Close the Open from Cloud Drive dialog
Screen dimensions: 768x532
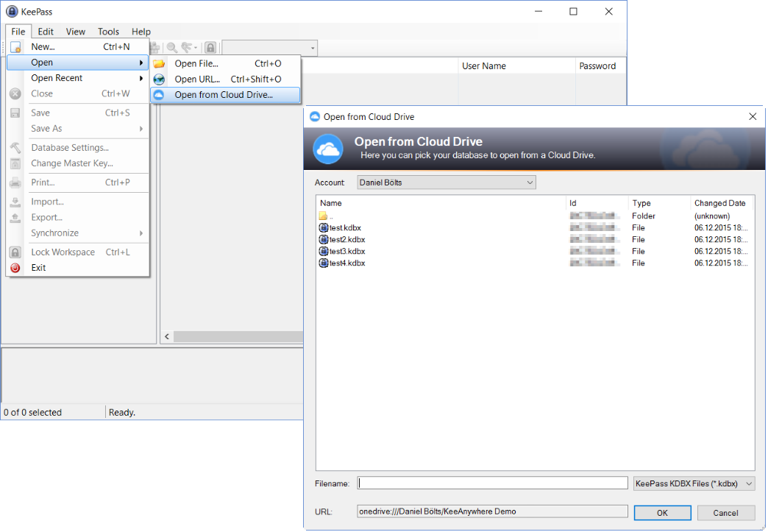point(753,116)
